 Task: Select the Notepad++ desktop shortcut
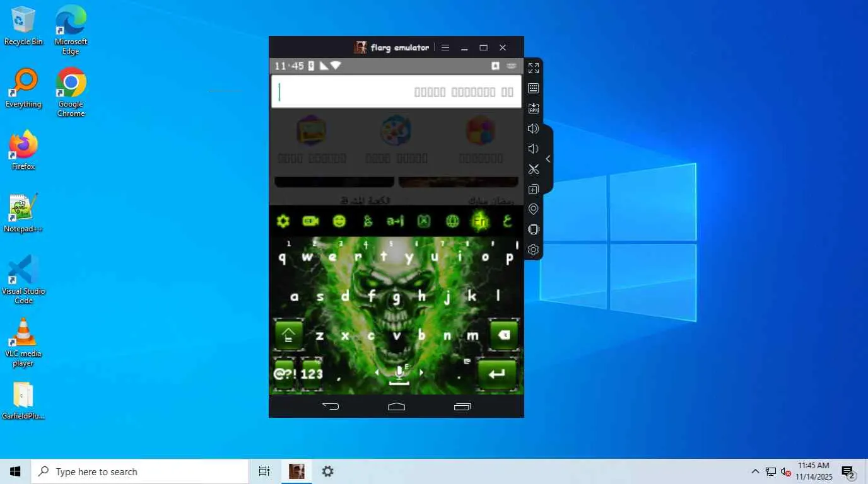tap(23, 213)
